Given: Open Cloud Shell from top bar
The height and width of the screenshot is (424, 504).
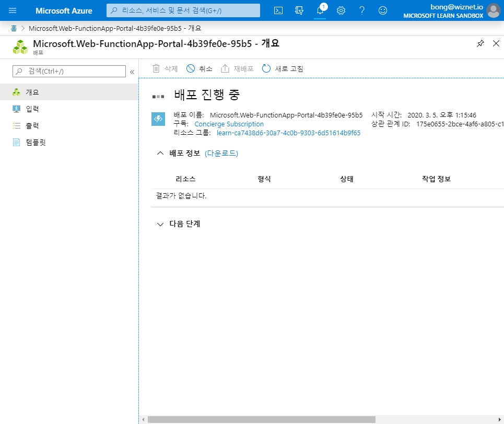Looking at the screenshot, I should (278, 10).
